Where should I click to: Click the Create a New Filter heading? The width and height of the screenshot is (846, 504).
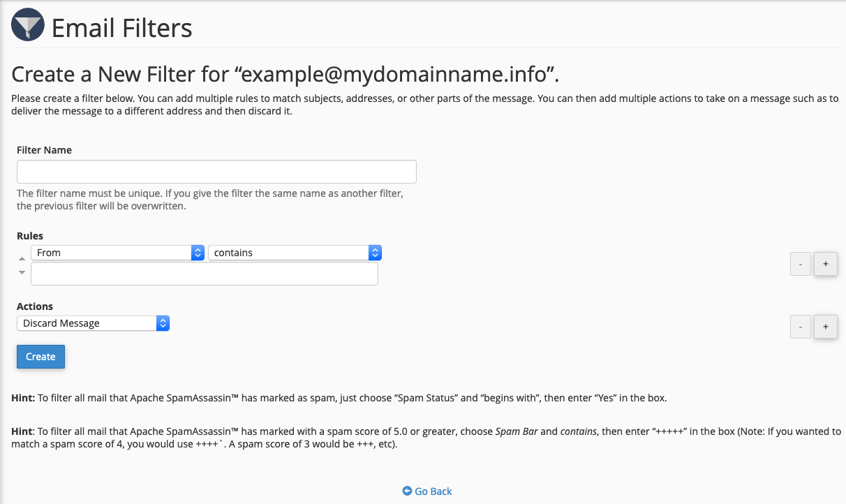coord(285,75)
